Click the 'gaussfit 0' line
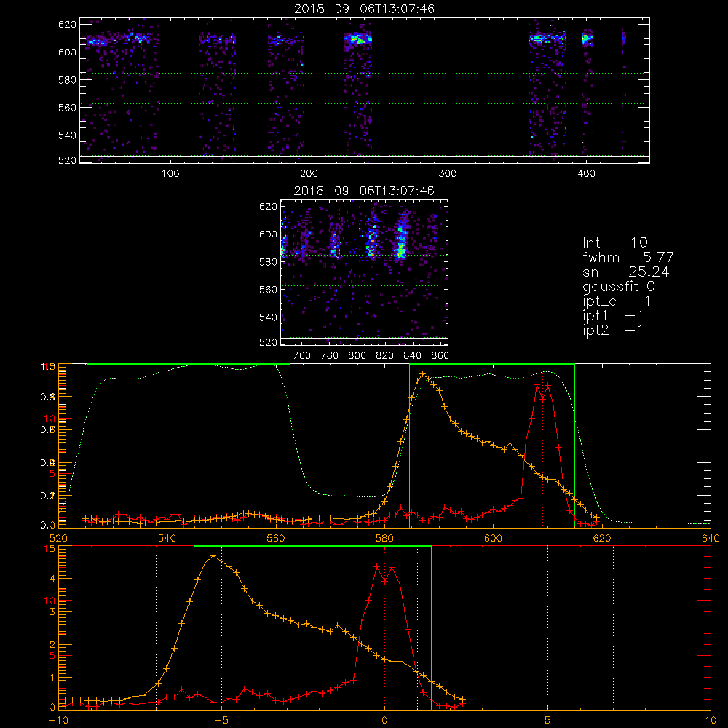This screenshot has height=728, width=728. [x=619, y=286]
